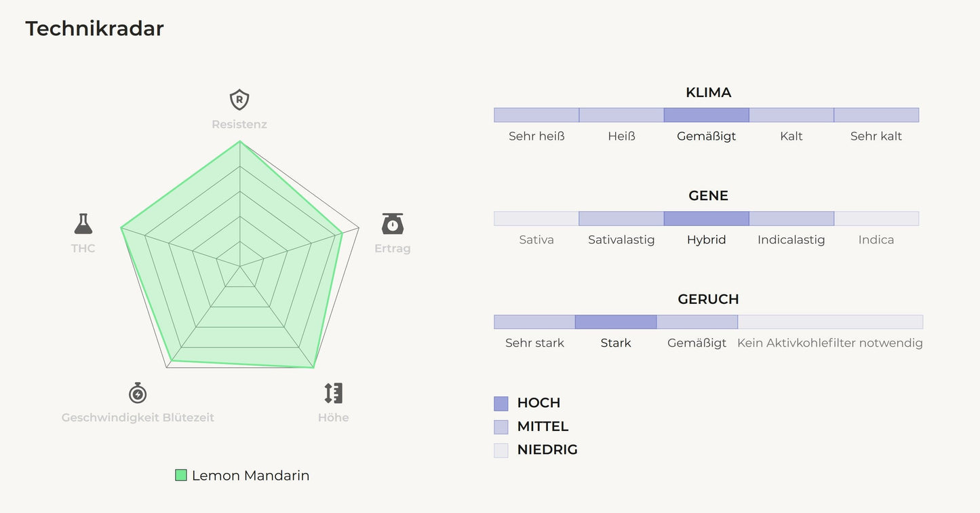Click the Sativa gene bar segment
Image resolution: width=980 pixels, height=513 pixels.
tap(536, 218)
